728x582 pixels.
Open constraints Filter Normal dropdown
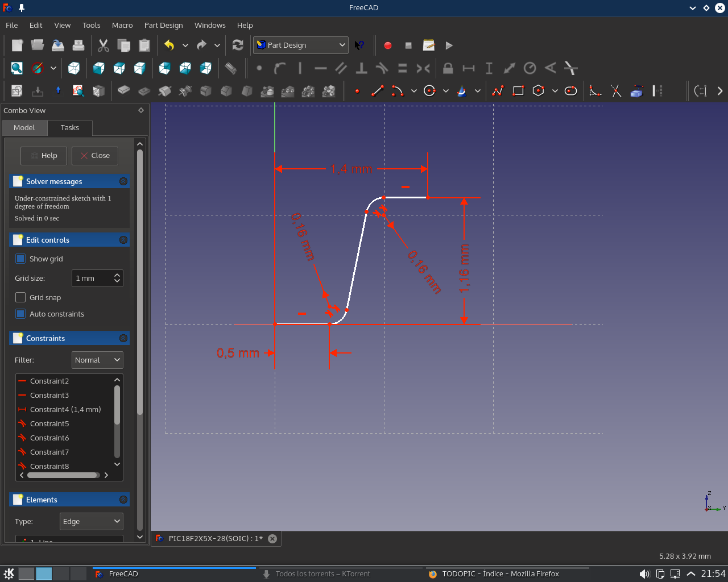pyautogui.click(x=98, y=360)
